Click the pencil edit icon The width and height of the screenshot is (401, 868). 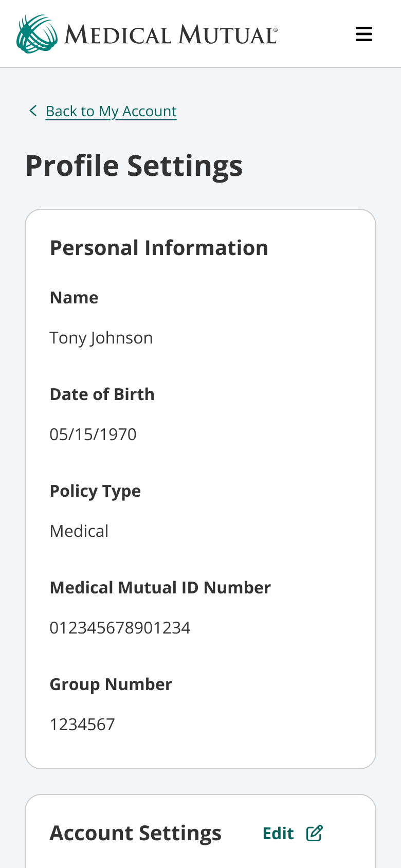[x=315, y=833]
